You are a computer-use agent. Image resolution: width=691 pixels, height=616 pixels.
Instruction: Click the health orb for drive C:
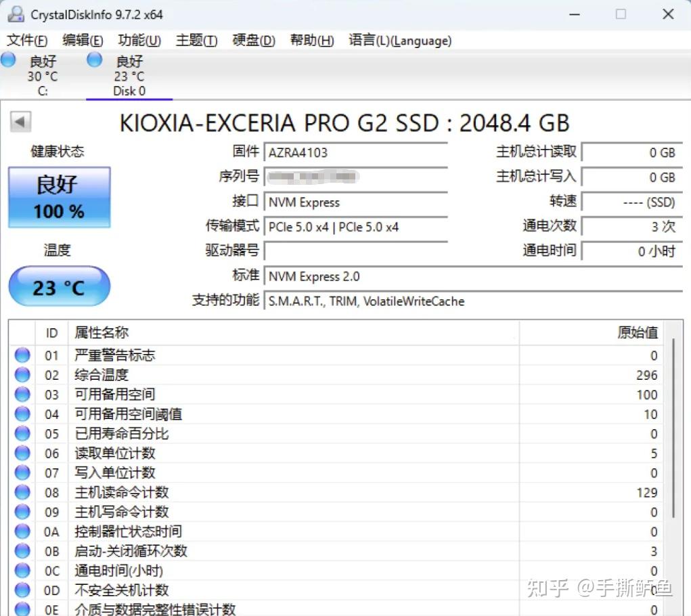point(8,60)
